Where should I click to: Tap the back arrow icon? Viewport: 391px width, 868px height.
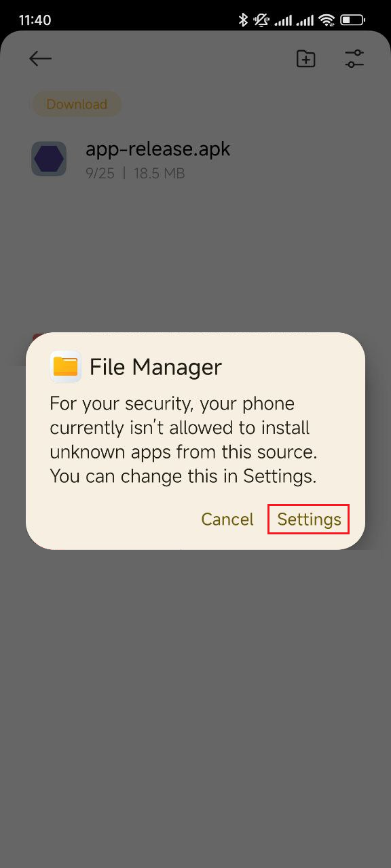click(x=40, y=59)
